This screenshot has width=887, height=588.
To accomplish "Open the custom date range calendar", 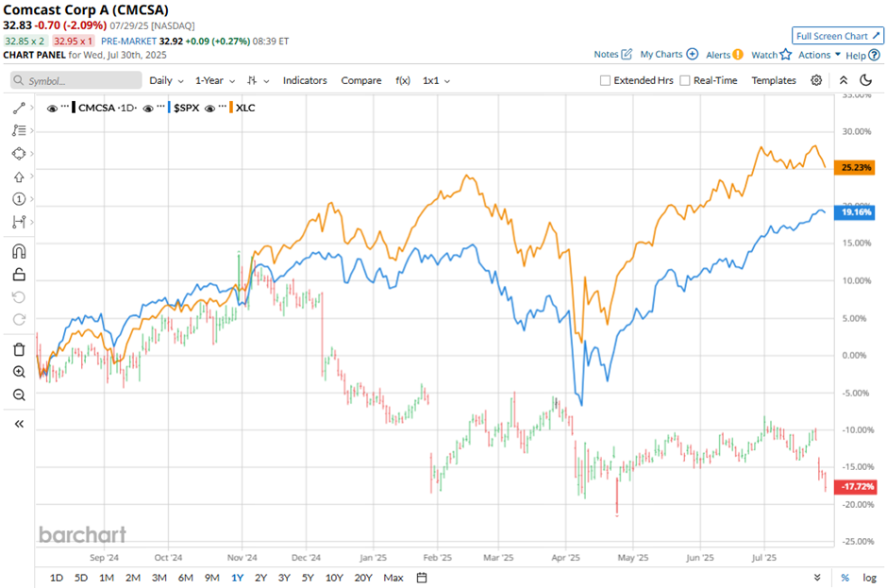I will 422,578.
